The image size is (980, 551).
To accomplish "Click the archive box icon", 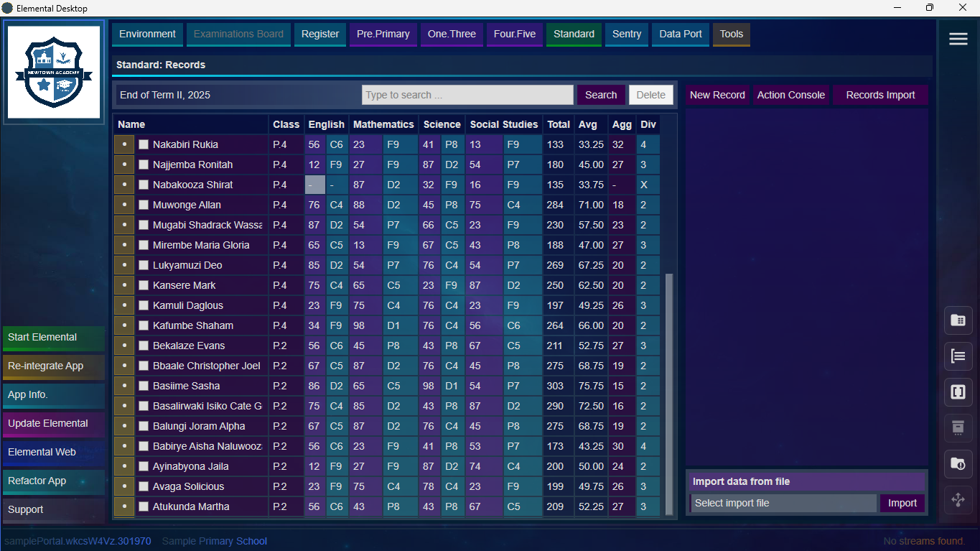I will click(958, 428).
